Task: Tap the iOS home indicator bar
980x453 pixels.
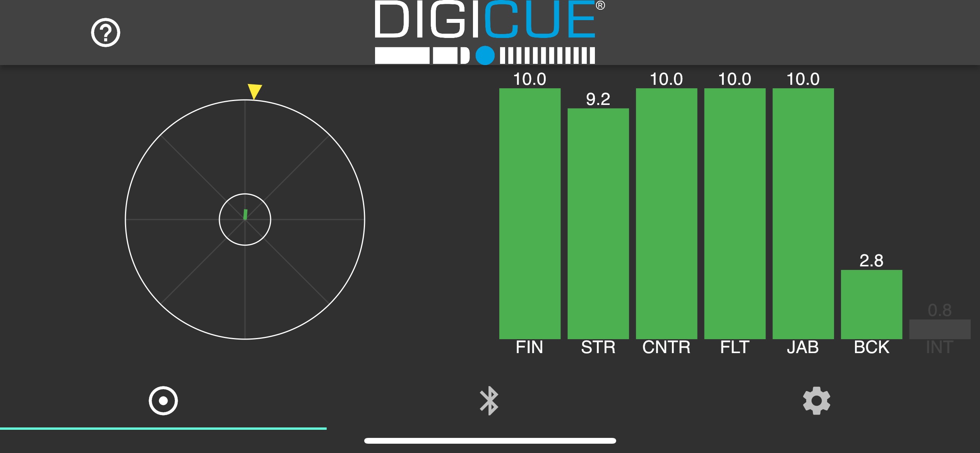Action: (x=490, y=441)
